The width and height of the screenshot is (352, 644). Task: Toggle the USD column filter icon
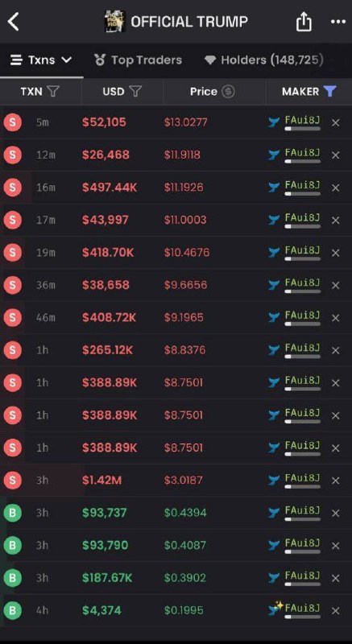[x=135, y=91]
